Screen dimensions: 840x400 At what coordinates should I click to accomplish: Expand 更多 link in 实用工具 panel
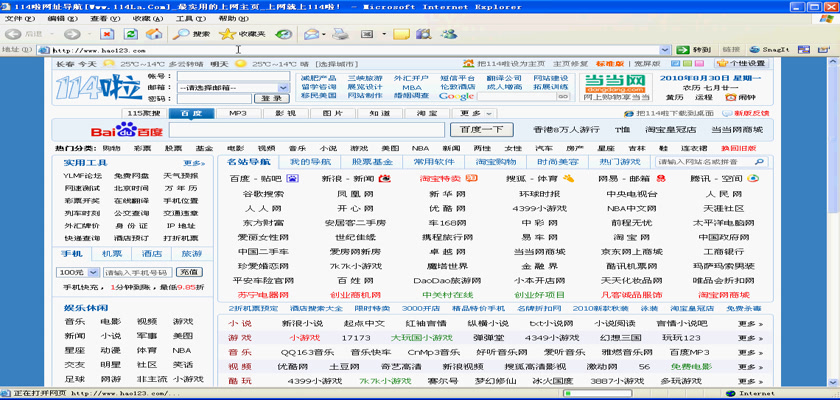(193, 163)
